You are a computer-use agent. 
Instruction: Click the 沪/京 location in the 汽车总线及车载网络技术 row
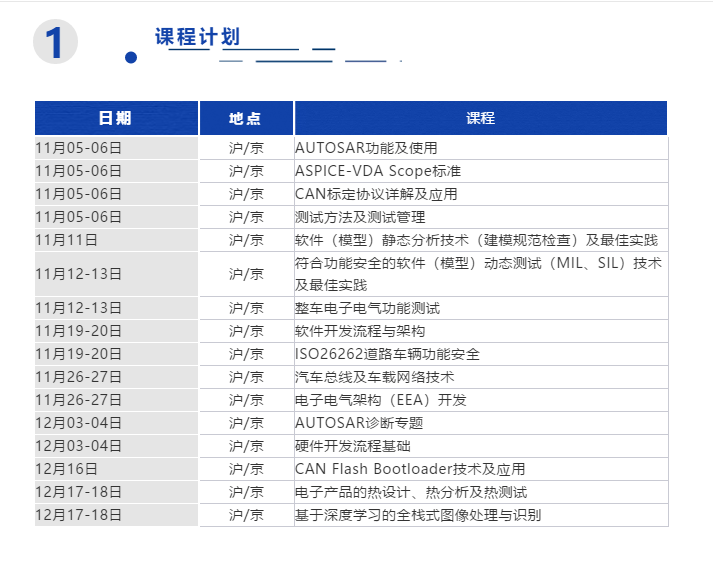[x=246, y=377]
